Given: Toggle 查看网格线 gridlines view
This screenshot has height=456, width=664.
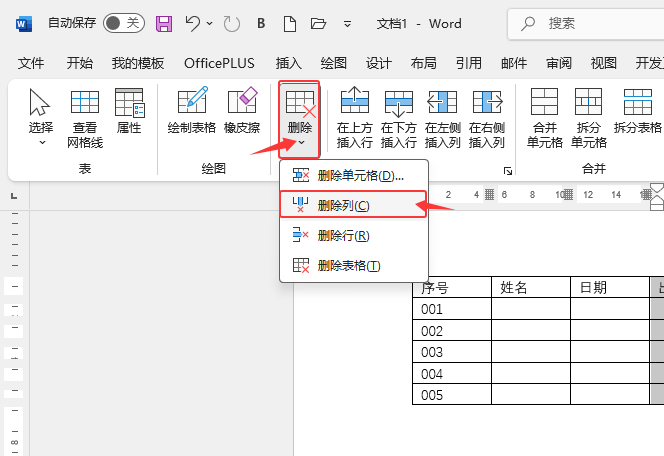Looking at the screenshot, I should point(85,119).
